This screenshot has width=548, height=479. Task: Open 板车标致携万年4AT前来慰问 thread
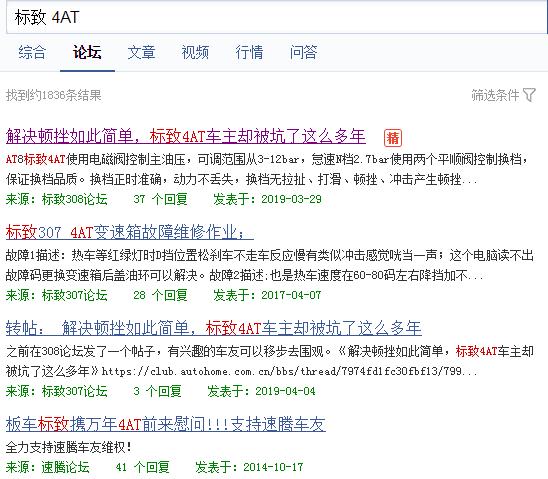click(x=166, y=424)
